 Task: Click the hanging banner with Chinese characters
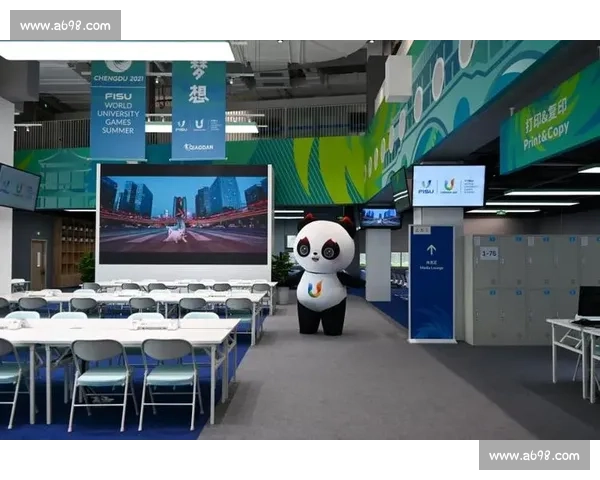[x=198, y=110]
